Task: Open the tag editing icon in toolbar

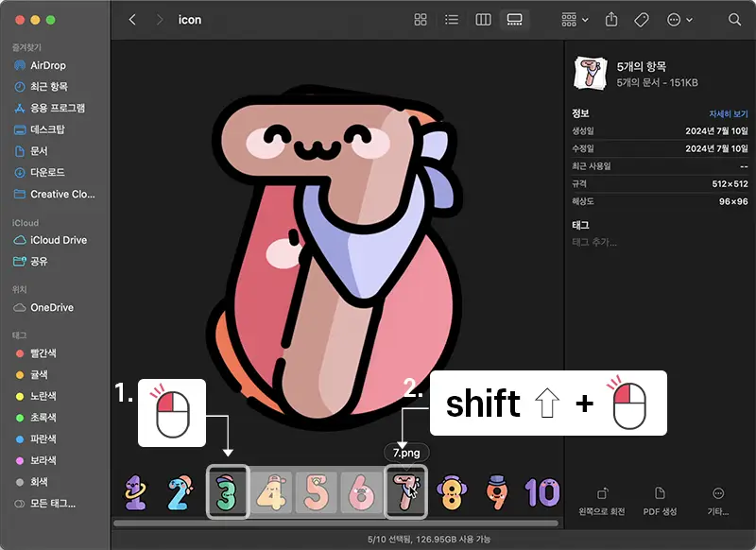Action: (x=640, y=19)
